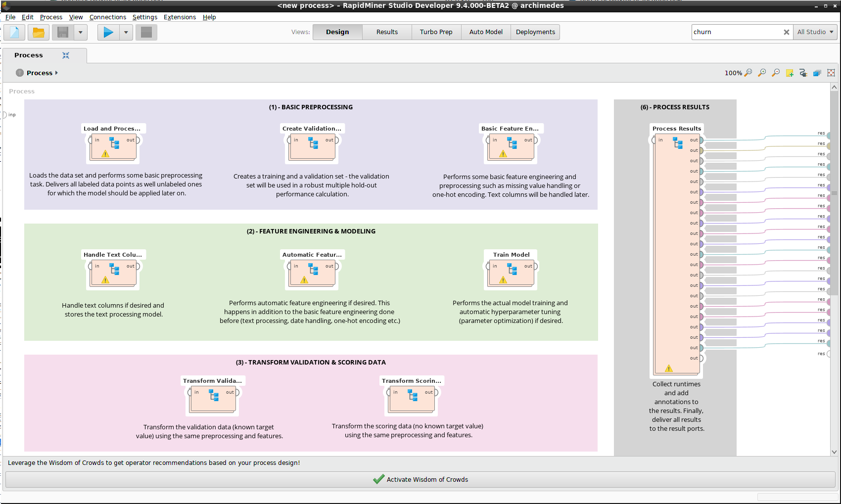Click warning icon on Handle Text Columns operator
Image resolution: width=841 pixels, height=504 pixels.
[105, 280]
